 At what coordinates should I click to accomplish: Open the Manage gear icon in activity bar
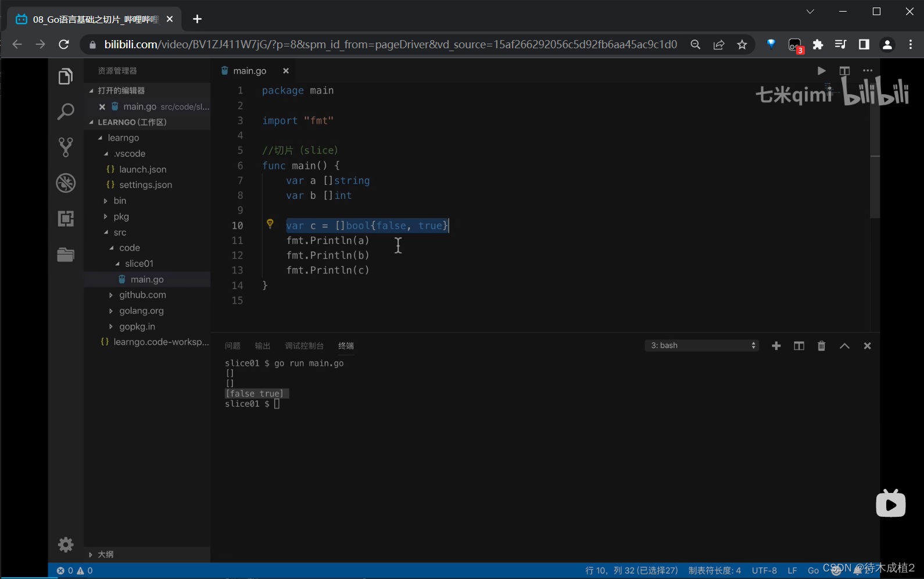tap(66, 545)
